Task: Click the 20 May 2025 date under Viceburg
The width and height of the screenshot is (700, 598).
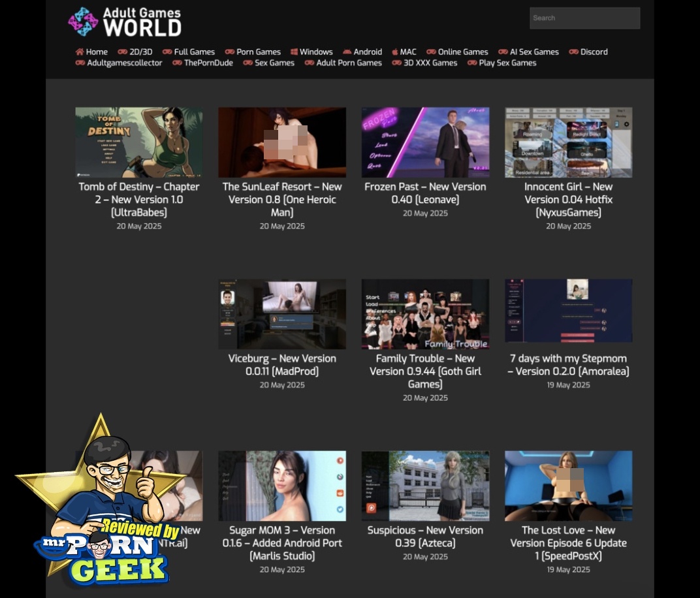Action: click(x=282, y=385)
